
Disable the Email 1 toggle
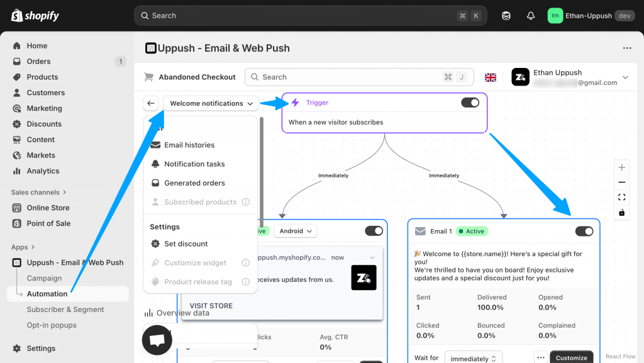tap(584, 232)
